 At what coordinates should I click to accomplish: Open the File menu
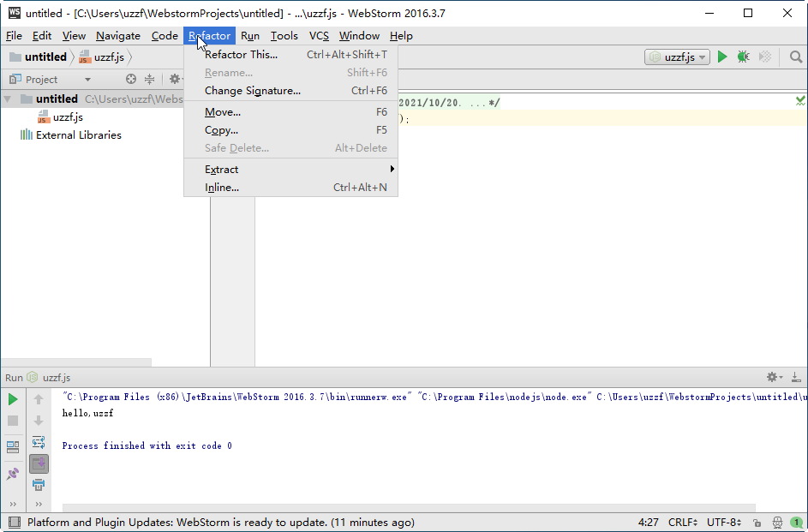[14, 35]
